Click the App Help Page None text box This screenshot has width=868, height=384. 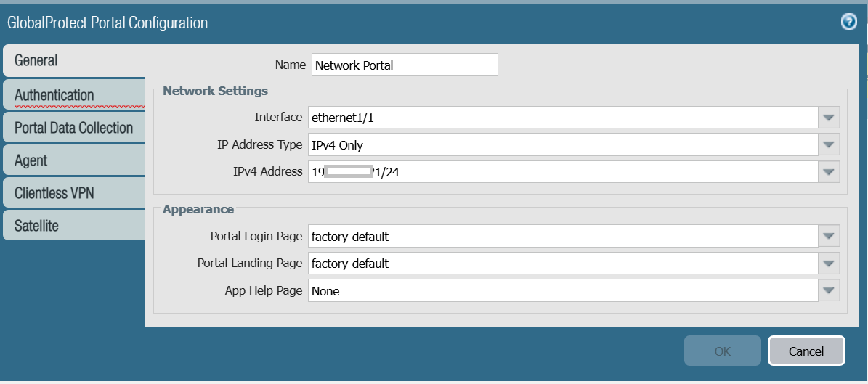click(x=563, y=291)
